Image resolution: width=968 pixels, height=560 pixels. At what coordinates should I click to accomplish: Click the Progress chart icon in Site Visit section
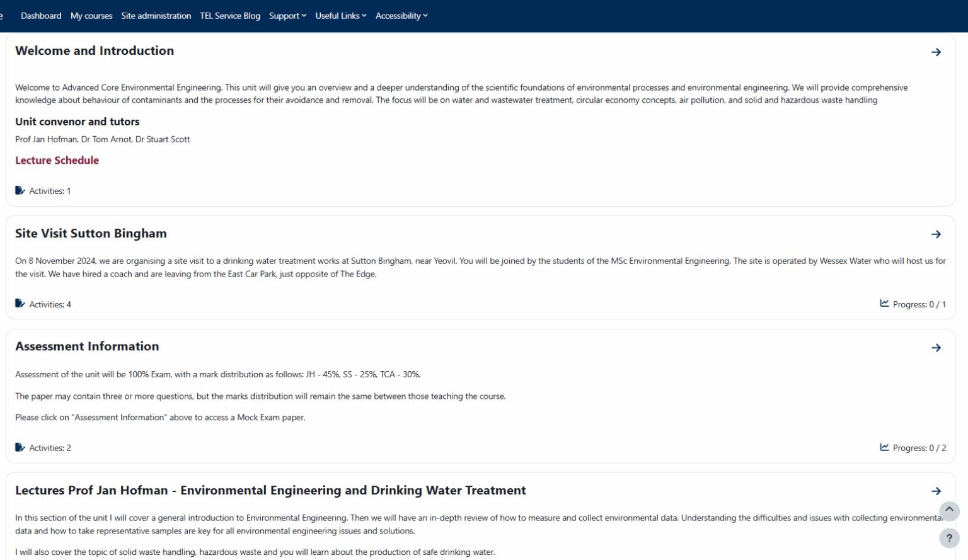pos(884,303)
